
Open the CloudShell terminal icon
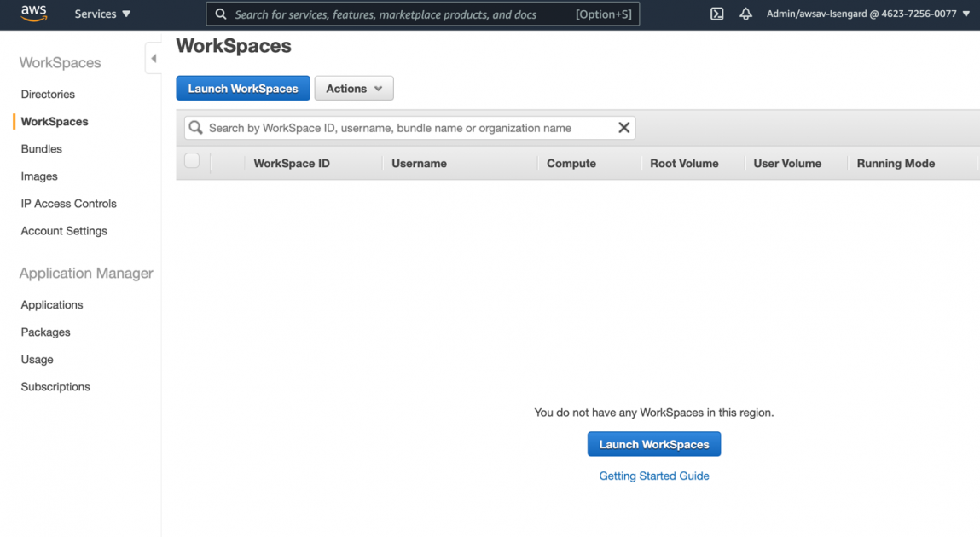tap(716, 14)
